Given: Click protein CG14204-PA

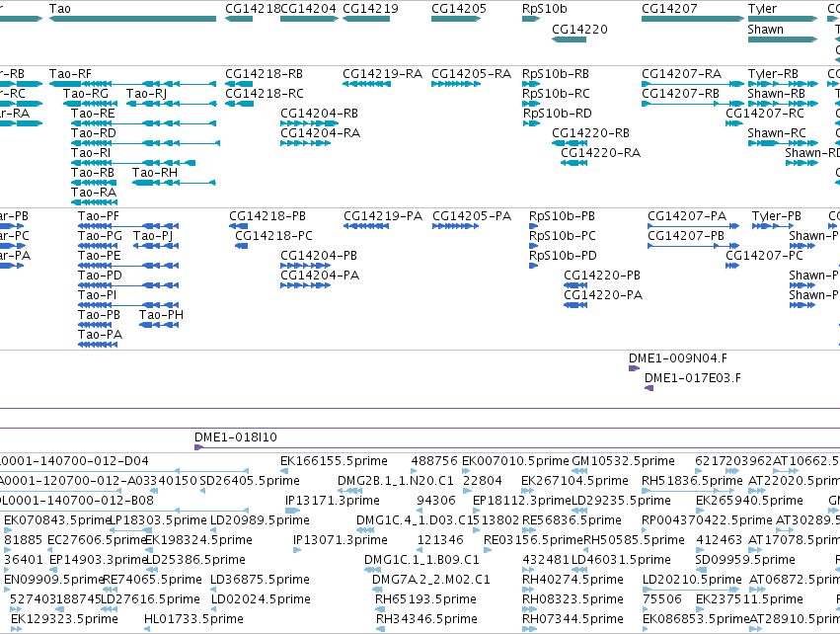Looking at the screenshot, I should click(x=305, y=285).
